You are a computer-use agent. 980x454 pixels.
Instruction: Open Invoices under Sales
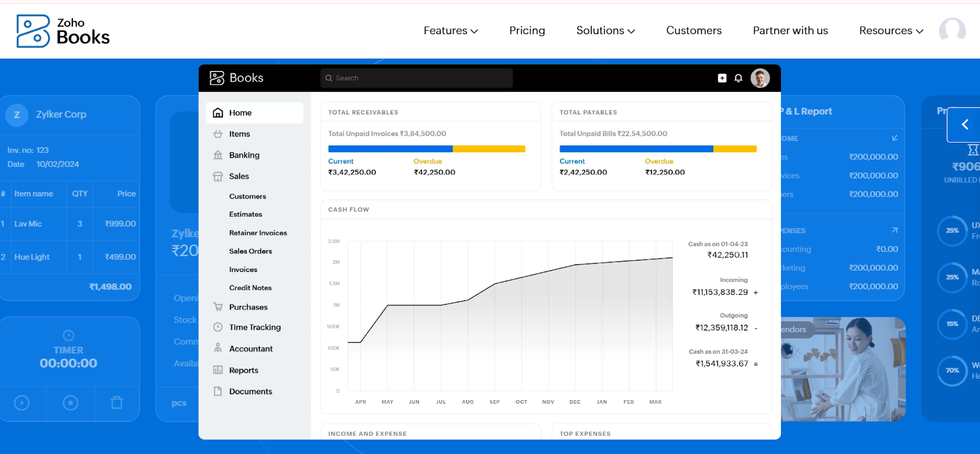pyautogui.click(x=243, y=269)
